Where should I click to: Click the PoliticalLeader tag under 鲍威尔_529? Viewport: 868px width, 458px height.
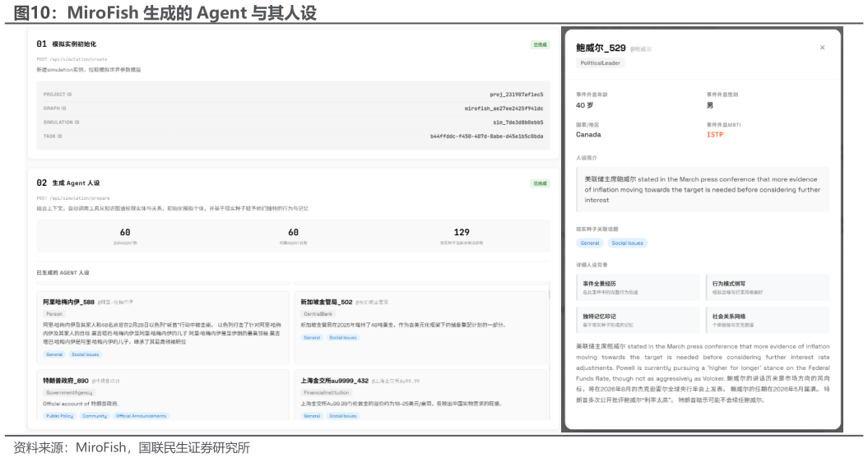(600, 63)
